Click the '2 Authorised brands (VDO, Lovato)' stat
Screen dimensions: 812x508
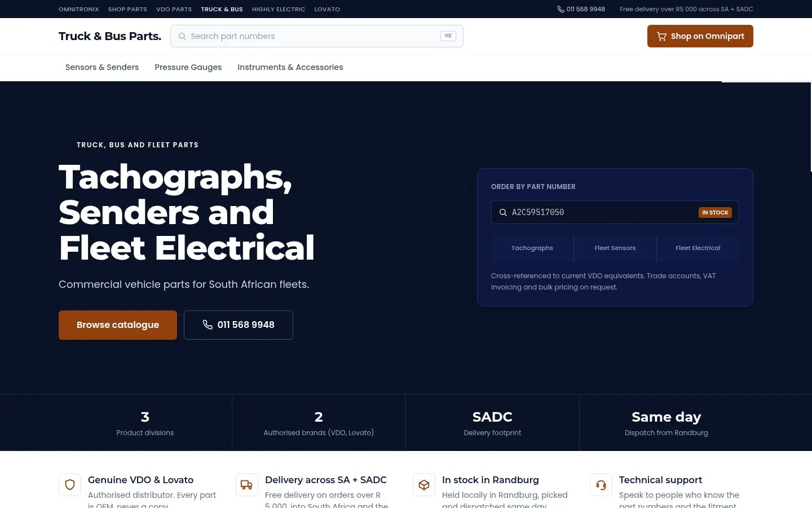[x=319, y=423]
